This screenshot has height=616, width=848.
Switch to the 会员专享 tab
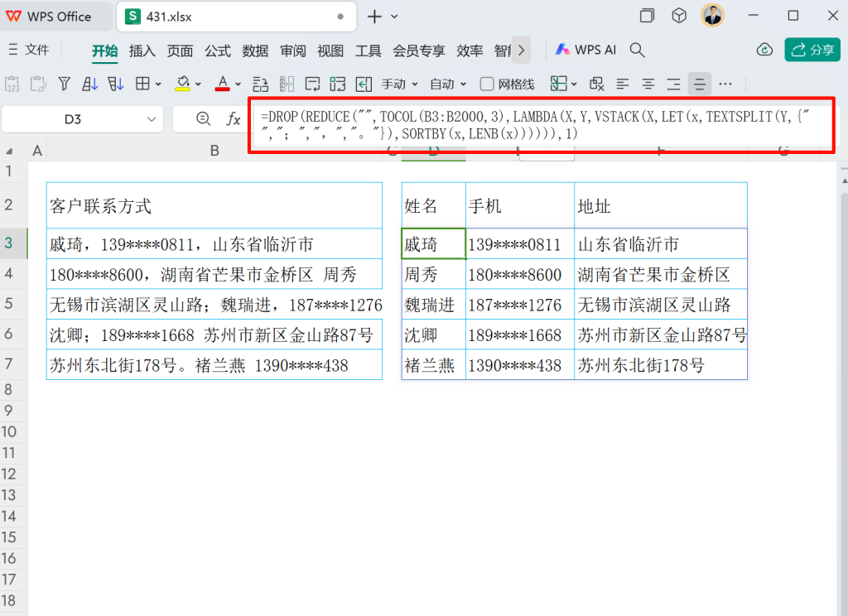coord(418,51)
